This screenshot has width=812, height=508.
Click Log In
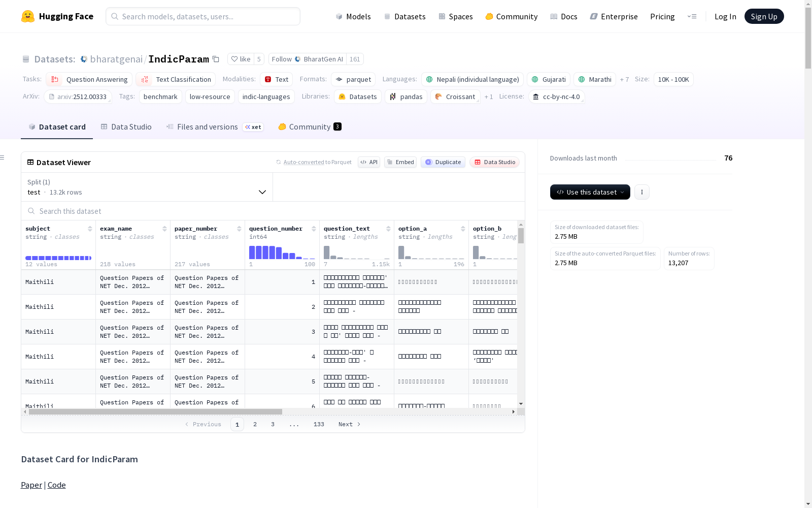click(725, 16)
